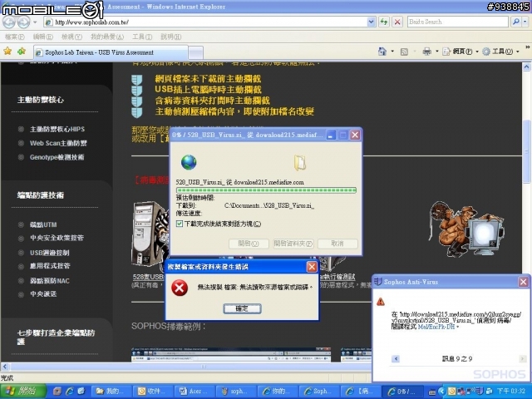Click the Sophos warning triangle icon
The width and height of the screenshot is (532, 399).
(x=381, y=301)
